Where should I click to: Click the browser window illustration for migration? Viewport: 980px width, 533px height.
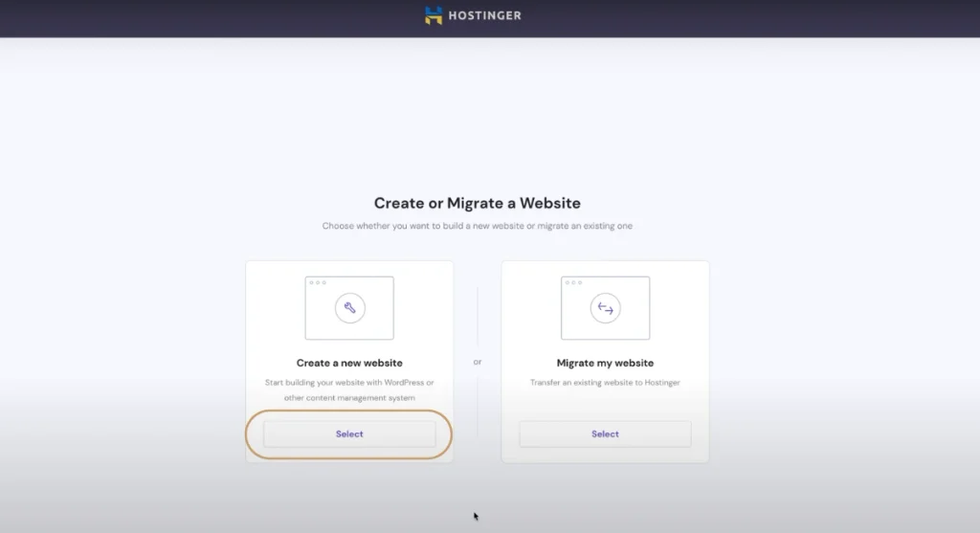coord(605,308)
